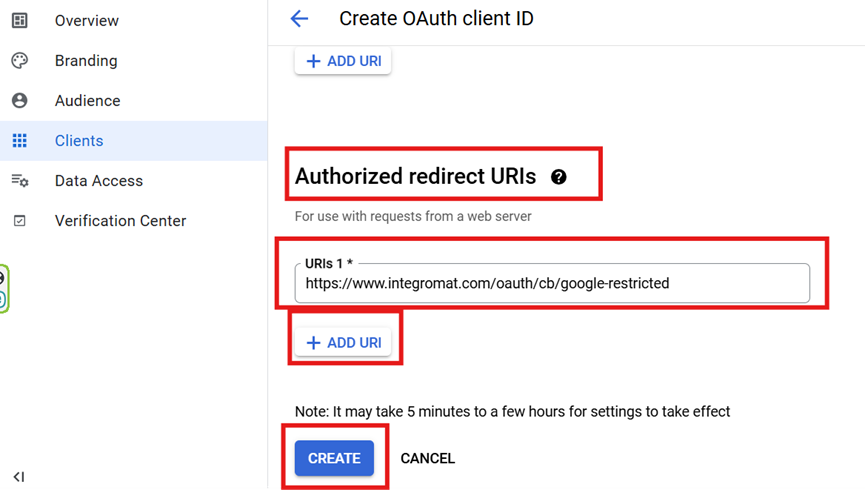Viewport: 865px width, 490px height.
Task: Cancel the OAuth client creation
Action: click(x=427, y=458)
